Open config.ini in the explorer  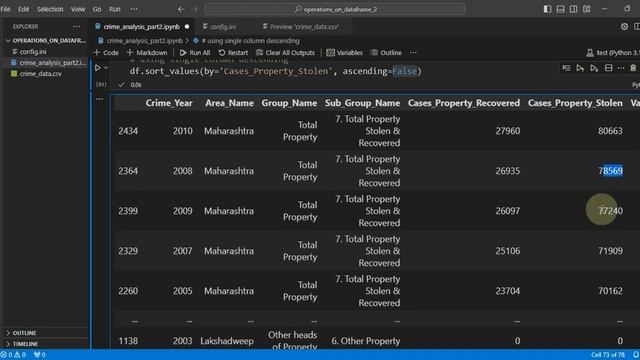pyautogui.click(x=33, y=52)
